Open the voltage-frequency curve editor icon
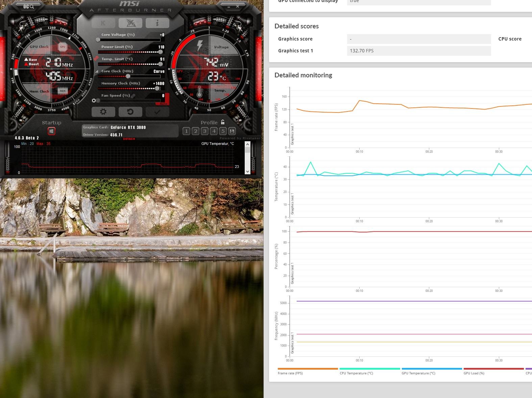Screen dimensions: 532x398 click(x=97, y=71)
